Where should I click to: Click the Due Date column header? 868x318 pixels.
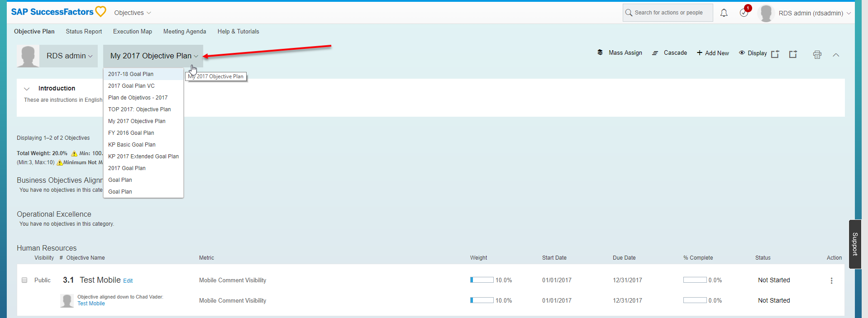pyautogui.click(x=624, y=258)
